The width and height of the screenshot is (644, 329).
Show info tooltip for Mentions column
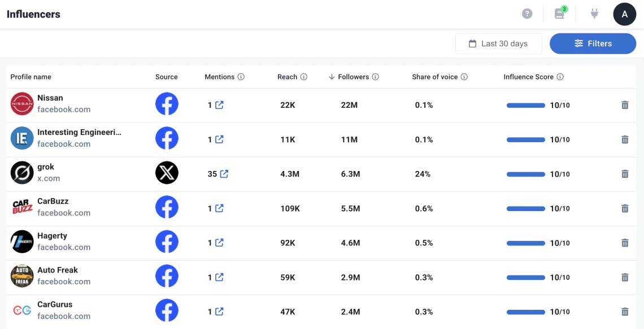(x=241, y=77)
